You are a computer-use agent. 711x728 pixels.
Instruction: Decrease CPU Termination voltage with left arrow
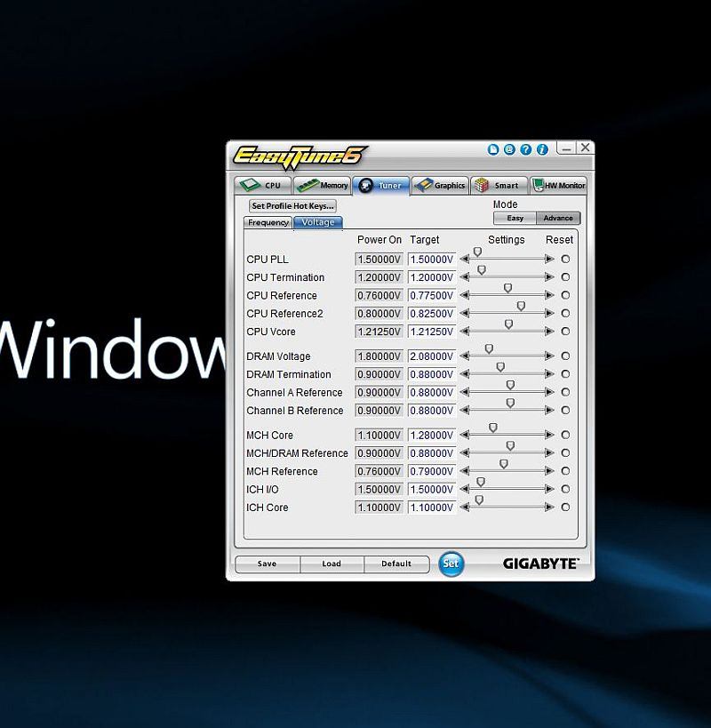465,277
